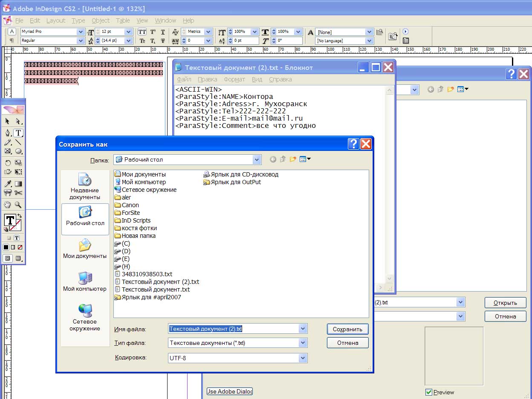Image resolution: width=532 pixels, height=399 pixels.
Task: Click Up One Level in Сохранить как dialog
Action: click(283, 159)
